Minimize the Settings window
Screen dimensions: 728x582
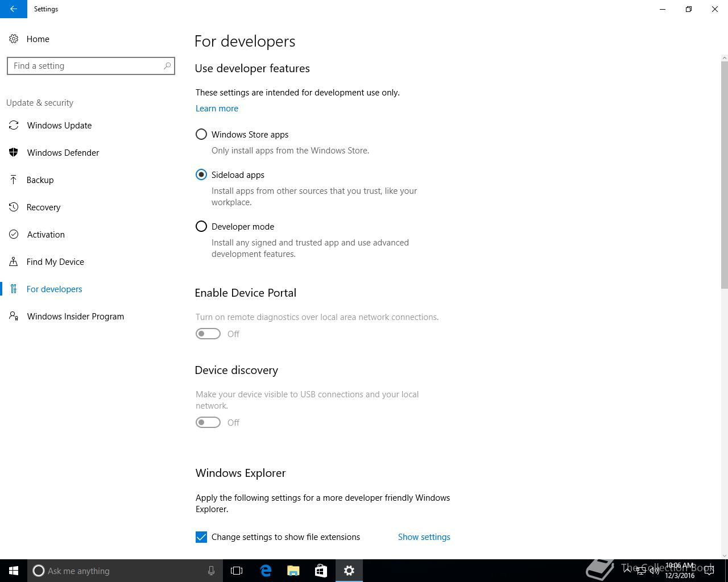coord(663,9)
